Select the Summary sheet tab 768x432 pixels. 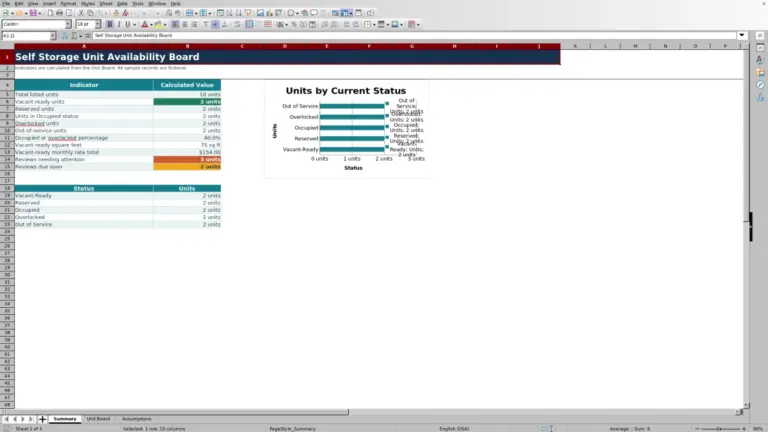coord(65,419)
